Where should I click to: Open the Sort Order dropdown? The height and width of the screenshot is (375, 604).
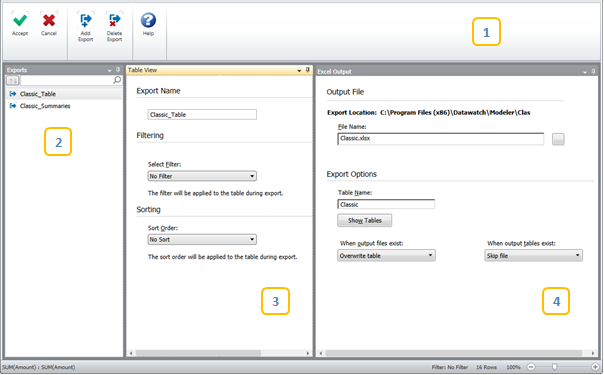[202, 239]
